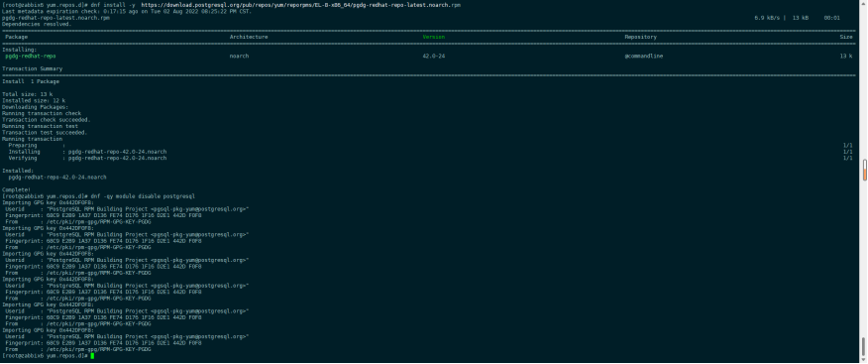This screenshot has height=364, width=868.
Task: Click the orange scrollbar thumb
Action: point(864,170)
